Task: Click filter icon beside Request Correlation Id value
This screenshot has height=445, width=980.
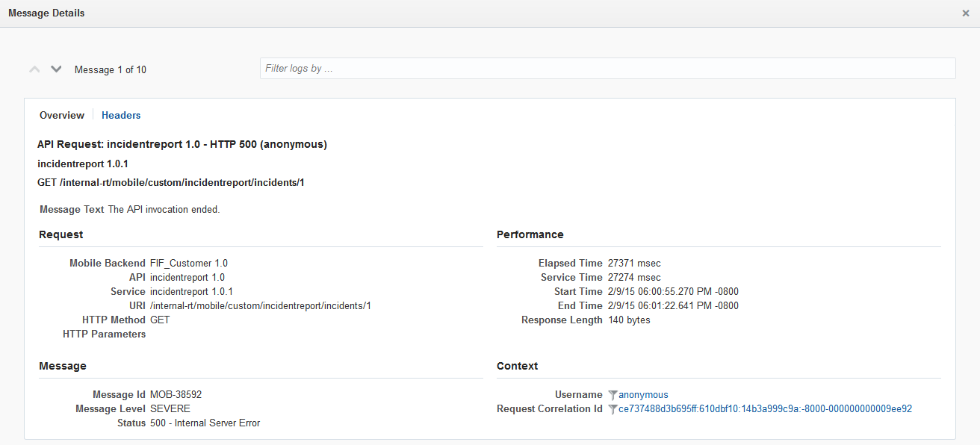Action: pos(612,409)
